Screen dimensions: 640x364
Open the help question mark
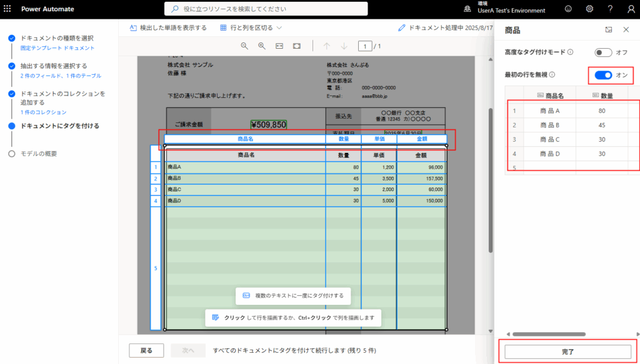(x=610, y=9)
